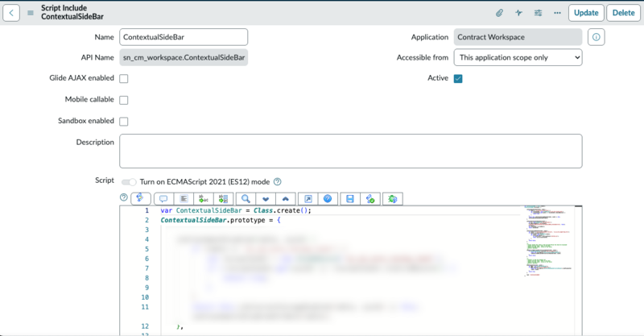Click the API Name field
Image resolution: width=644 pixels, height=336 pixels.
[x=184, y=57]
